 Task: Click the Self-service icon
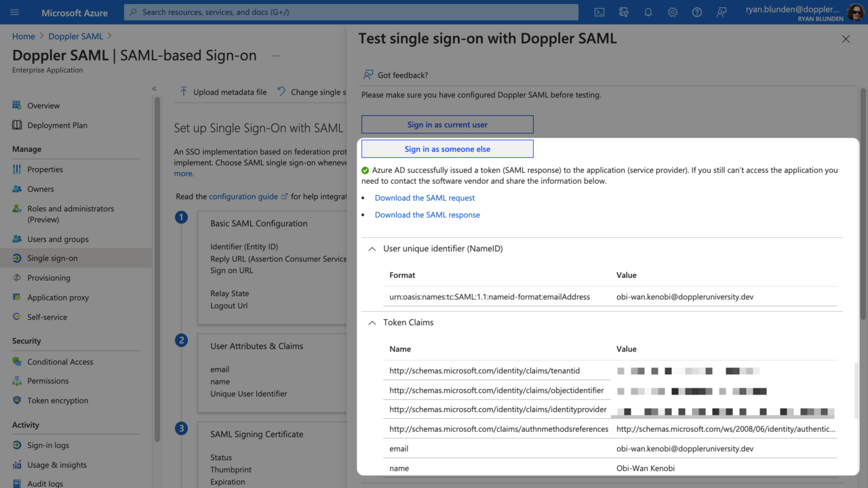point(17,317)
